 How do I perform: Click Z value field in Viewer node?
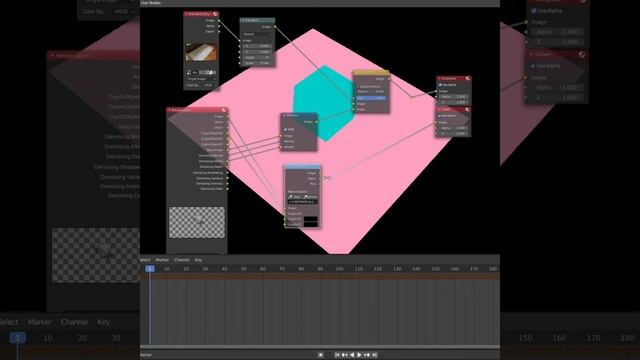453,133
